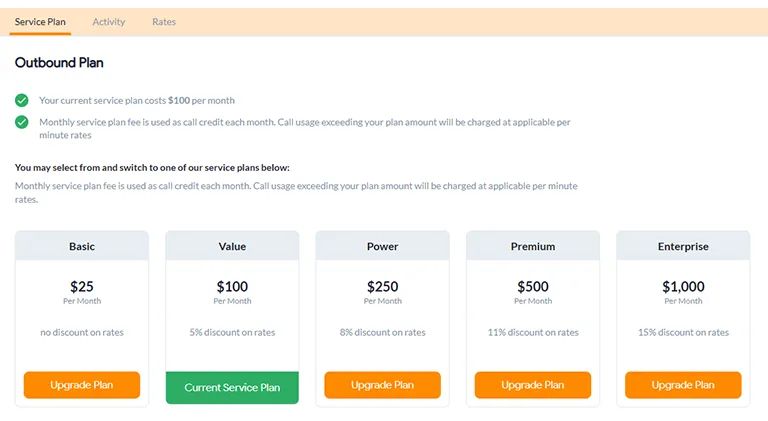Click the $100 Value plan price
The image size is (768, 421).
tap(232, 287)
